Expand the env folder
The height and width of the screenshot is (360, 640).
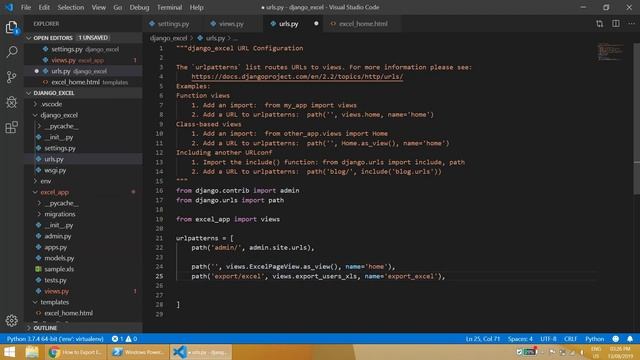[x=83, y=181]
